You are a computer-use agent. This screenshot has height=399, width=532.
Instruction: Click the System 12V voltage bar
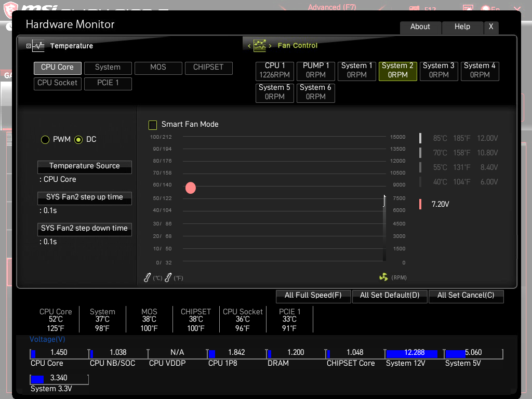pyautogui.click(x=414, y=354)
